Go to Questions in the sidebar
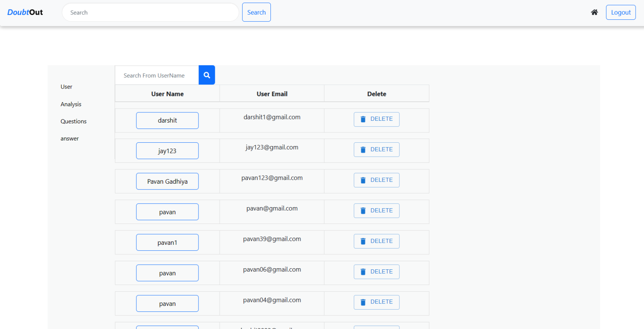This screenshot has height=329, width=644. click(73, 121)
